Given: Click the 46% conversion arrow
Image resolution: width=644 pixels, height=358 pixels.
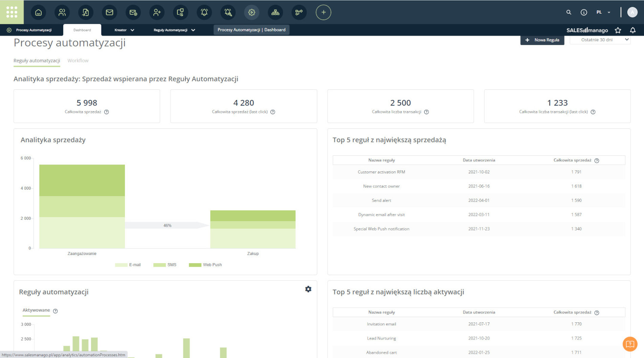Looking at the screenshot, I should coord(167,225).
